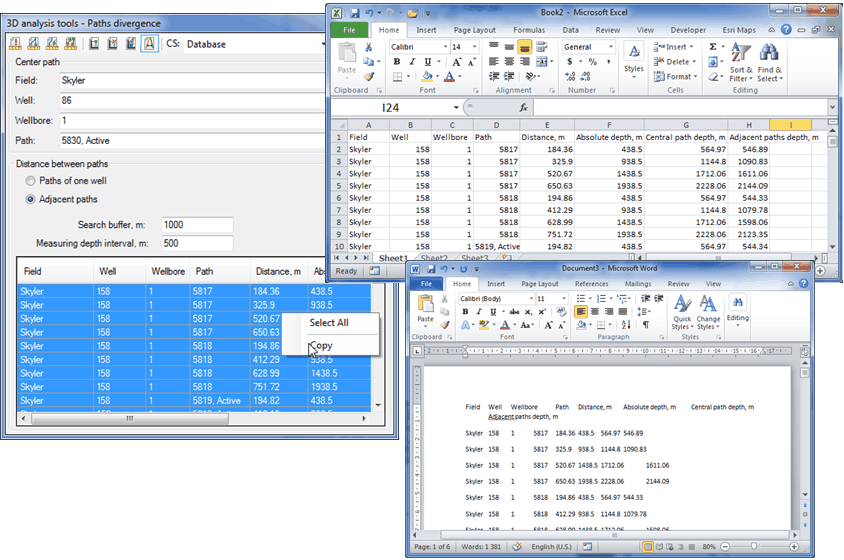Screen dimensions: 844x560
Task: Select Paths of one well option
Action: (x=31, y=181)
